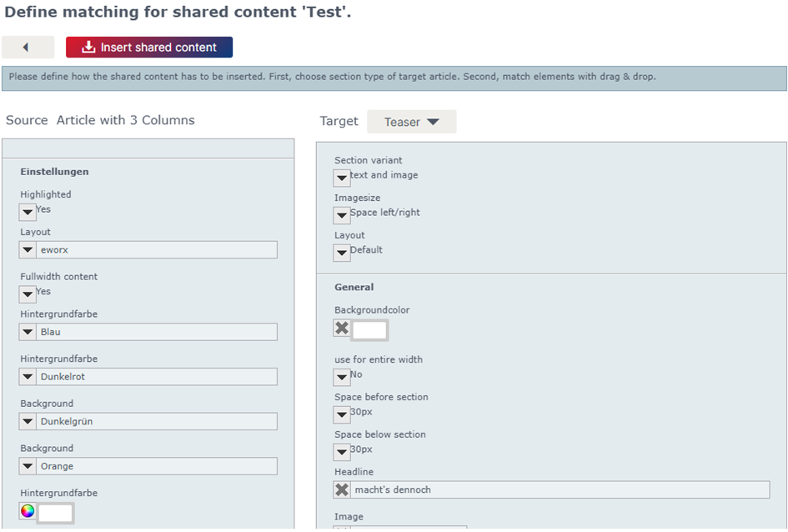Click the back arrow button

(x=28, y=48)
